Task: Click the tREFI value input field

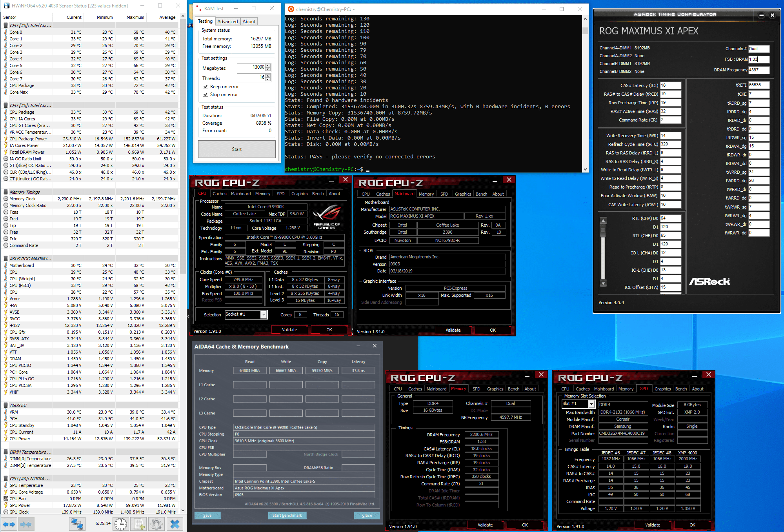Action: point(758,85)
